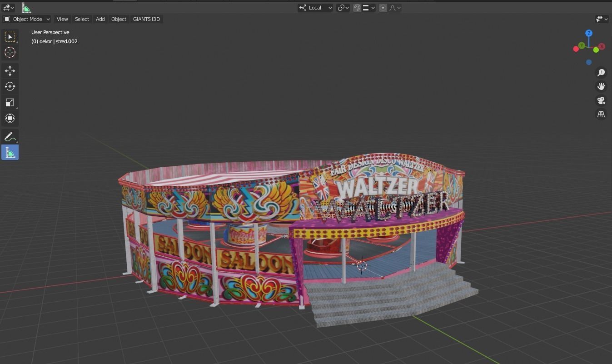Click the Pan hand icon

click(601, 86)
